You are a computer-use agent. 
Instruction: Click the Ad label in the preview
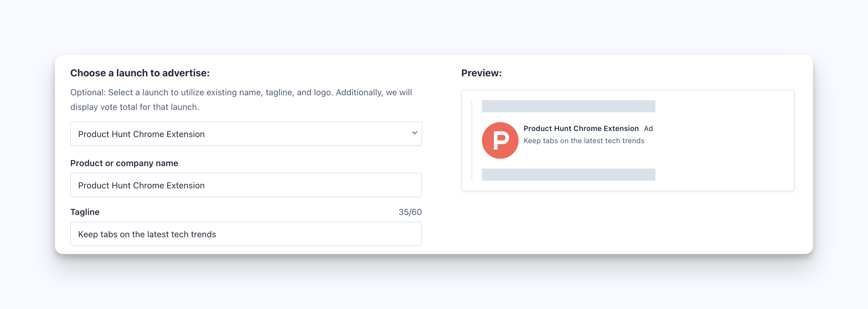click(648, 128)
